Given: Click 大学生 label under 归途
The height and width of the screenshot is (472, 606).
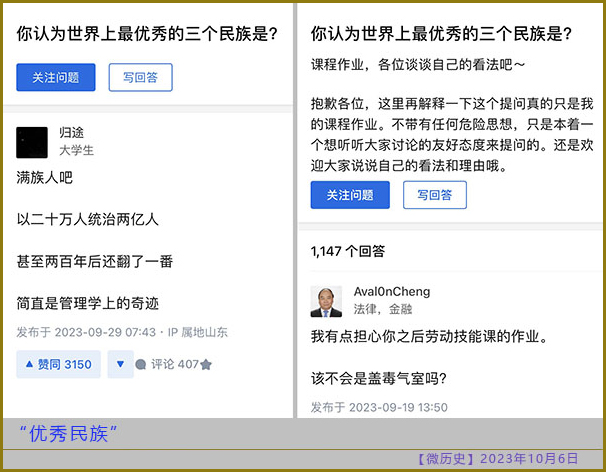Looking at the screenshot, I should pyautogui.click(x=77, y=150).
